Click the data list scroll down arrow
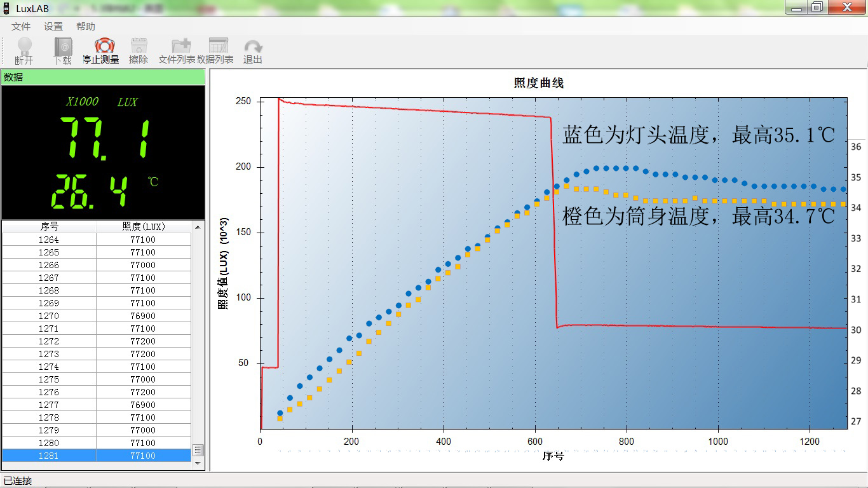Viewport: 868px width, 488px height. pyautogui.click(x=198, y=463)
